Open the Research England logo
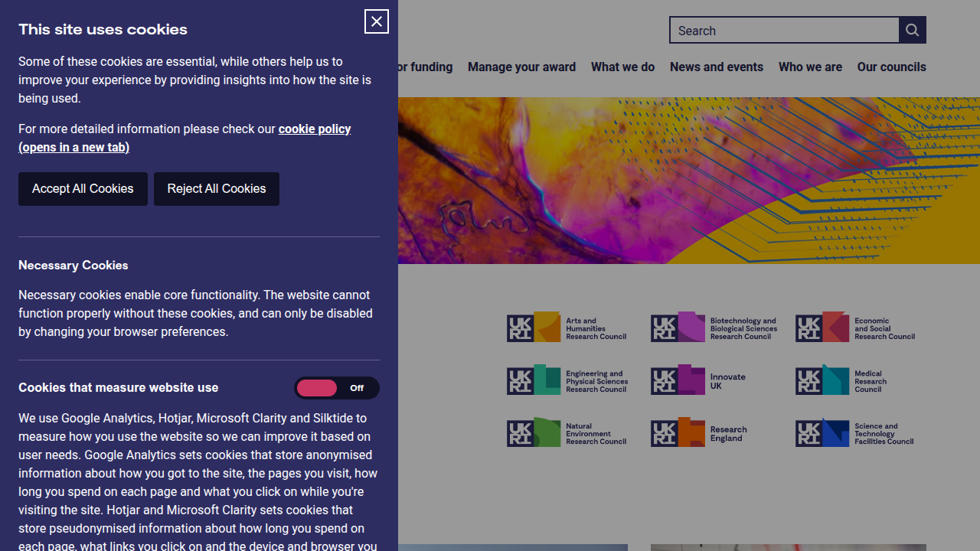This screenshot has height=551, width=980. click(700, 432)
